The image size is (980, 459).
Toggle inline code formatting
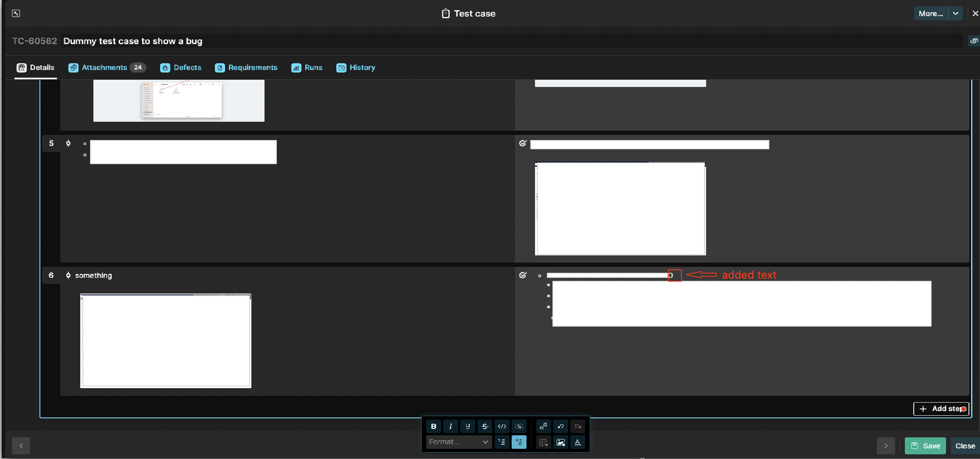(x=502, y=426)
